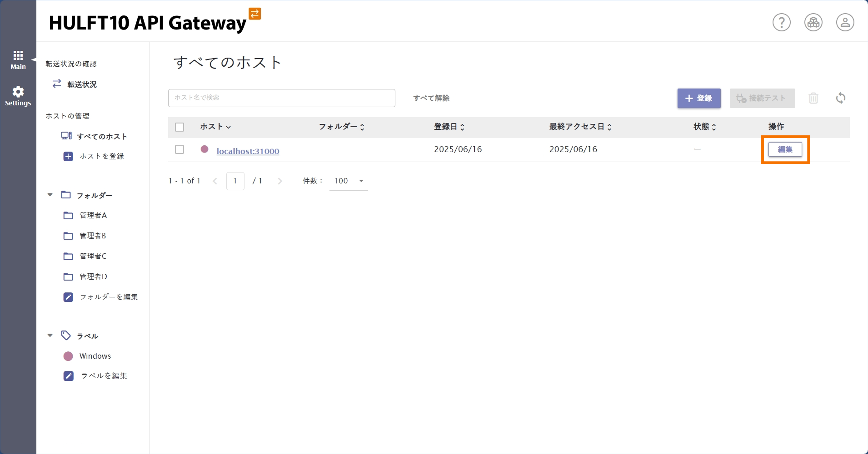Click the hub icon near the help icon
The width and height of the screenshot is (868, 454).
tap(813, 22)
